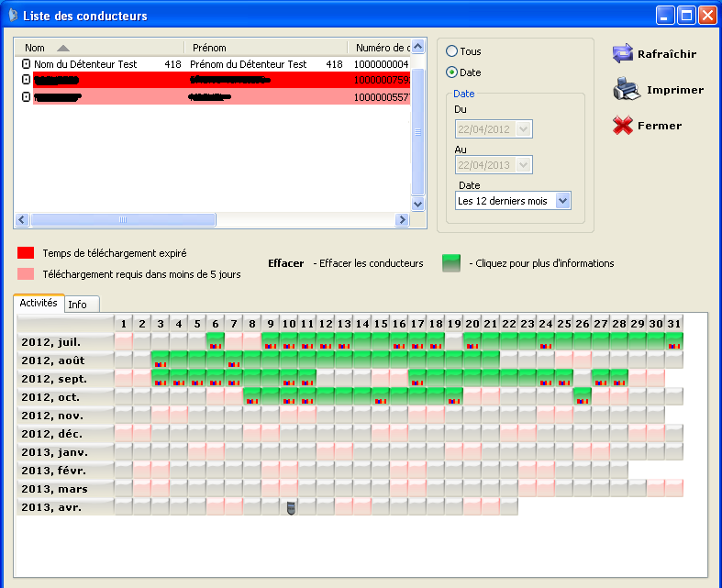The image size is (722, 588).
Task: Click the card icon beside Nom du Détenteur Test
Action: tap(26, 64)
